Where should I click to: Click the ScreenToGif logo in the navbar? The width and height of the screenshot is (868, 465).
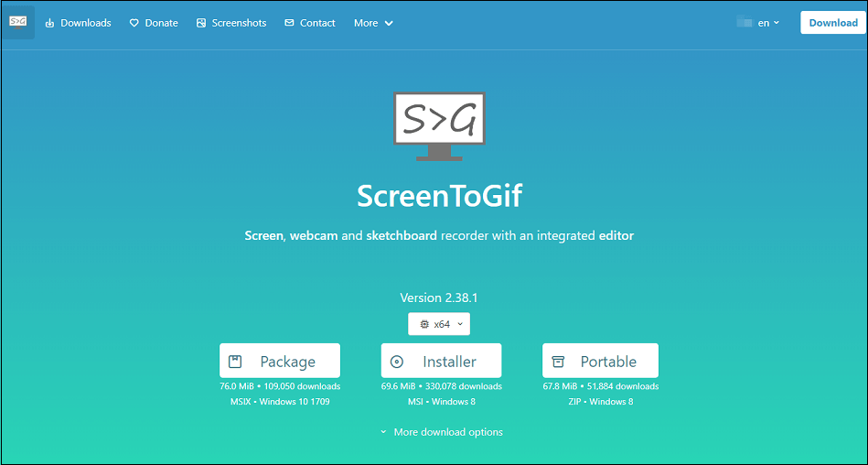[x=18, y=22]
